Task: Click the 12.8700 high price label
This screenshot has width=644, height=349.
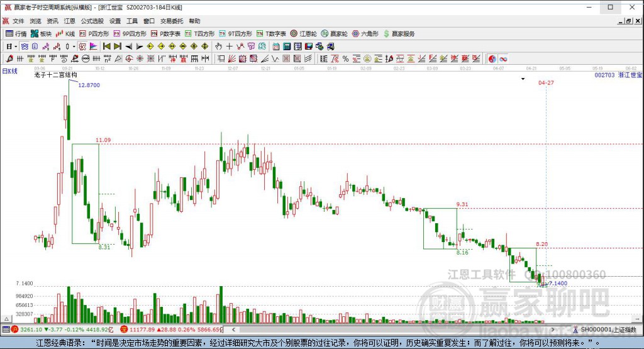Action: point(89,85)
